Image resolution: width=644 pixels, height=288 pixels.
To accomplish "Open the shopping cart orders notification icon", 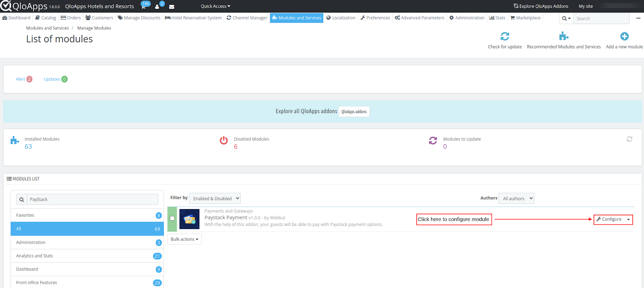I will (x=144, y=6).
